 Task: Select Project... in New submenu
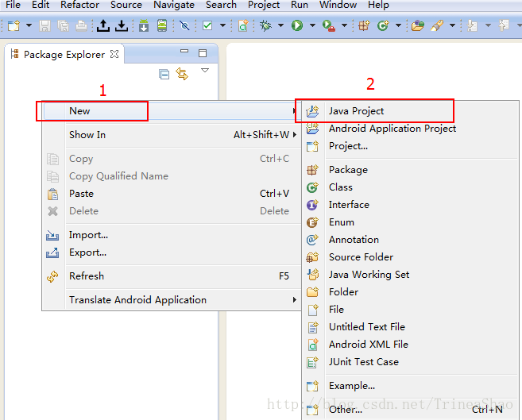click(x=411, y=146)
